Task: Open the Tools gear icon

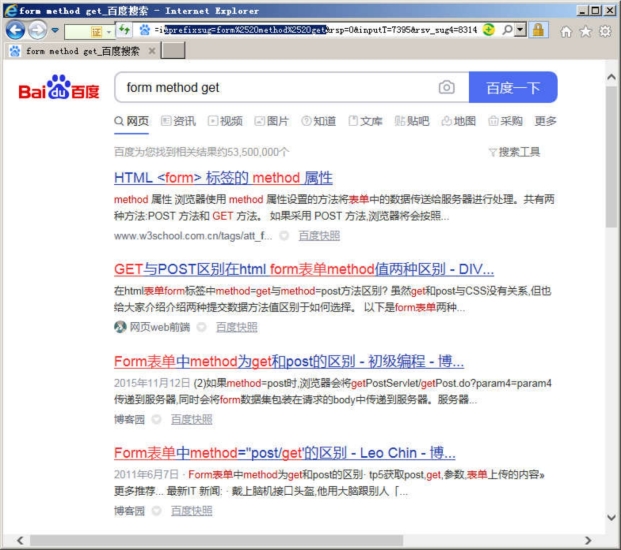Action: tap(605, 31)
